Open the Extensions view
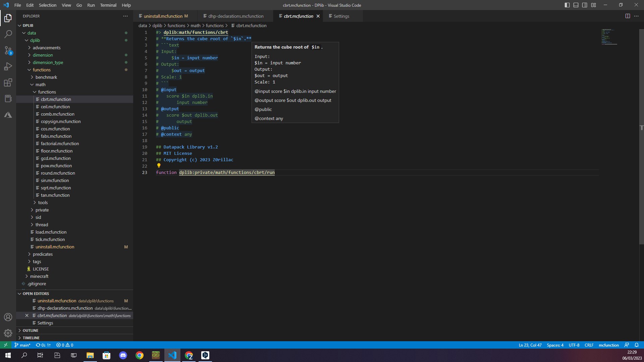644x362 pixels. (8, 82)
